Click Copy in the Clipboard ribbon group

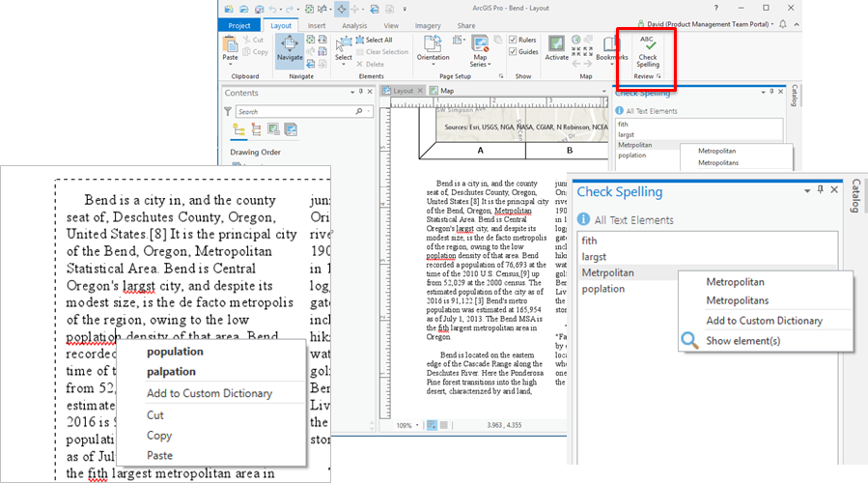point(255,51)
